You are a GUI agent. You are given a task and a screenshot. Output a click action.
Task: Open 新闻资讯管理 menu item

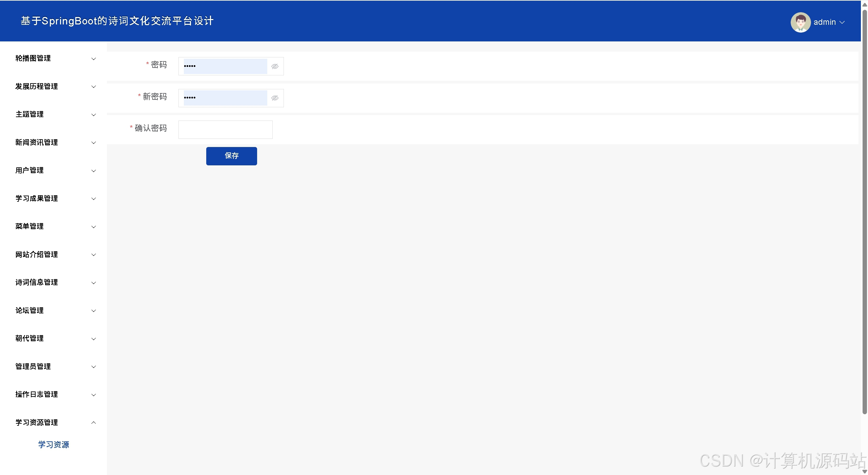coord(37,143)
